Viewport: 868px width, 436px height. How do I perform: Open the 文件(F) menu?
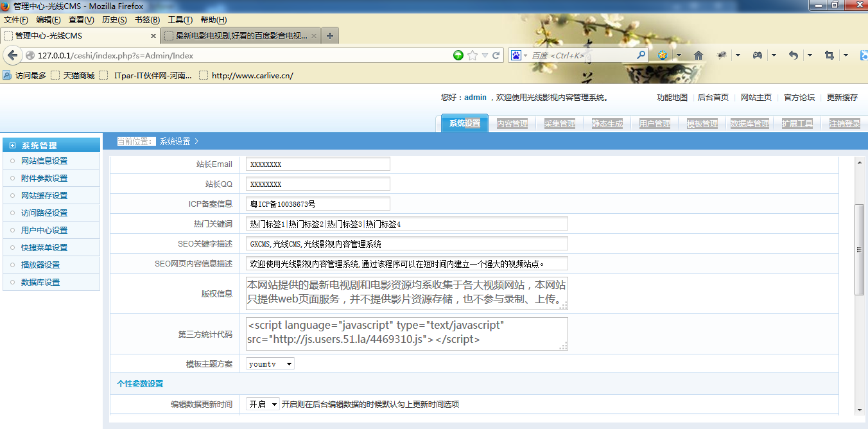click(16, 20)
